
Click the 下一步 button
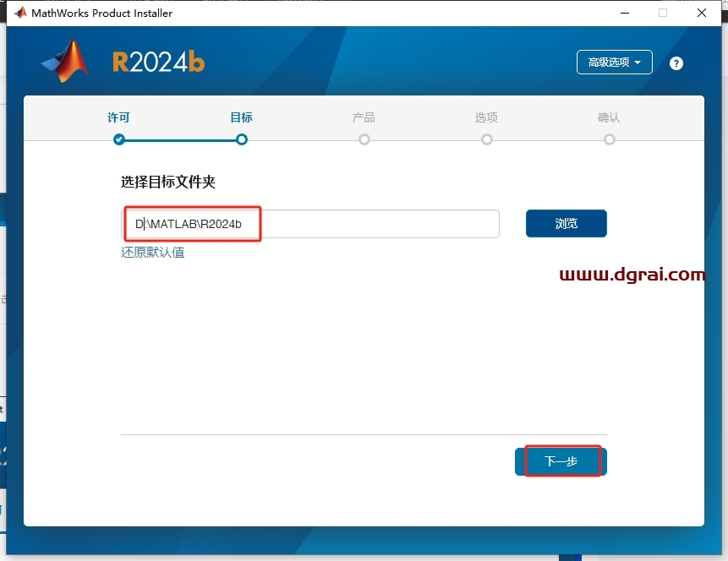[x=563, y=460]
